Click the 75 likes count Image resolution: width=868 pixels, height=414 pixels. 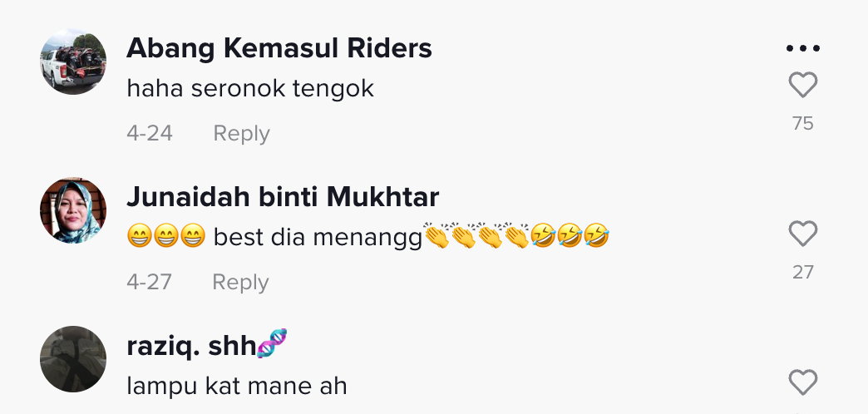click(x=802, y=124)
